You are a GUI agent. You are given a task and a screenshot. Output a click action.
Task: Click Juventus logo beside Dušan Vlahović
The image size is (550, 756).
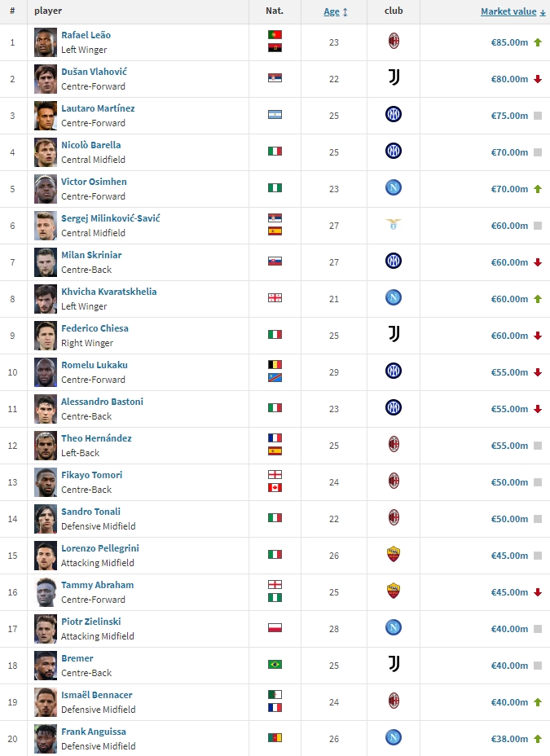point(394,77)
